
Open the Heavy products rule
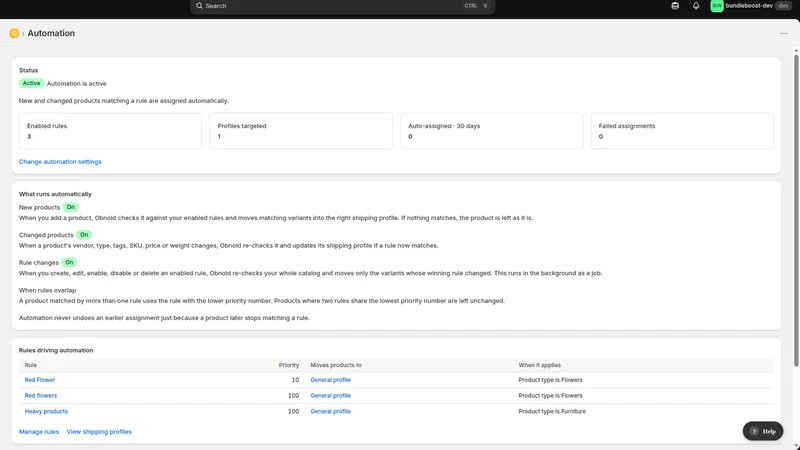tap(46, 411)
